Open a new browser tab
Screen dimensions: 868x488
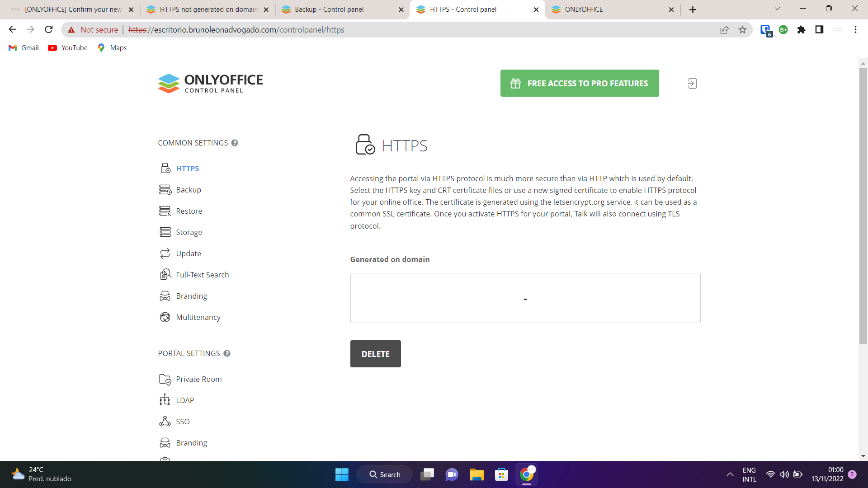(x=693, y=9)
